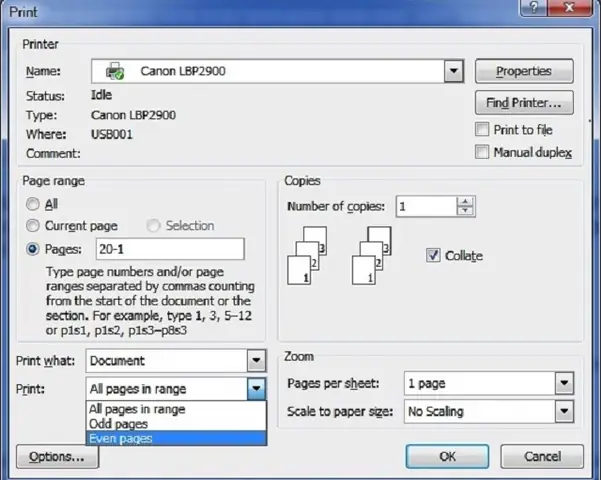Image resolution: width=601 pixels, height=480 pixels.
Task: Click the Document print what combo field
Action: pyautogui.click(x=176, y=360)
